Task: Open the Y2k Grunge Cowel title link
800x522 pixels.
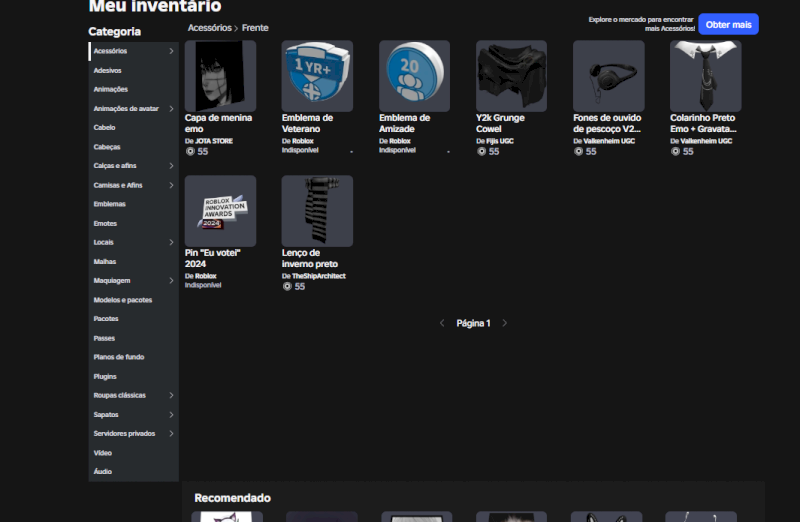Action: [x=500, y=123]
